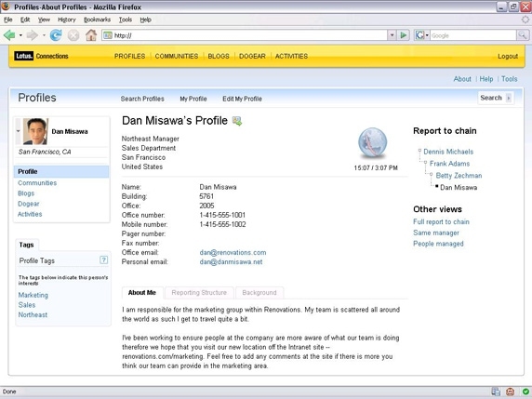Viewport: 532px width, 399px height.
Task: Click the magnifier icon in Google search box
Action: click(x=523, y=35)
